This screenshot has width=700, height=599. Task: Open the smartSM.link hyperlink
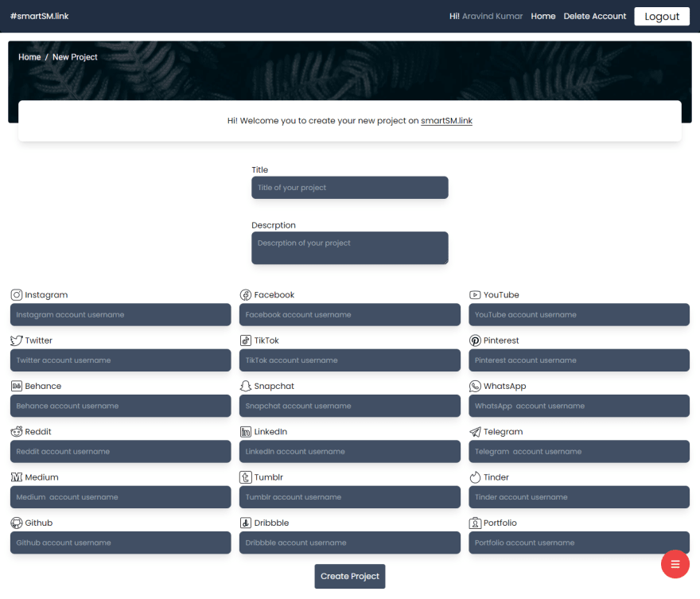pos(446,120)
